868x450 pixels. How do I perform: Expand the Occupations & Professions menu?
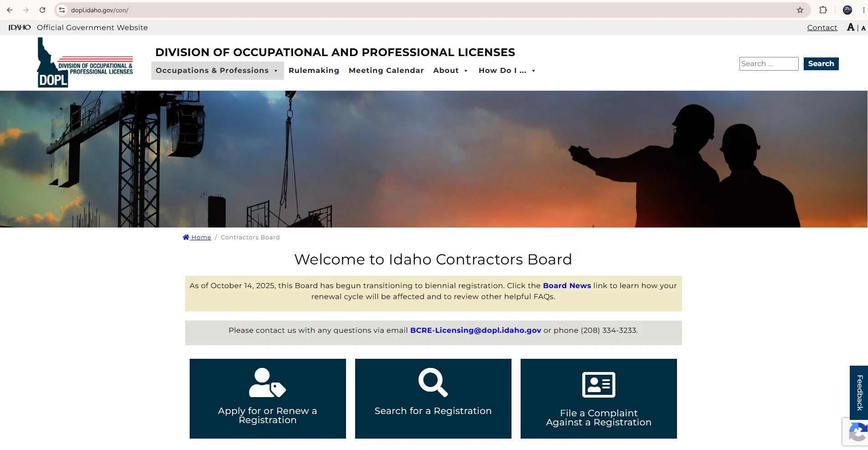tap(217, 71)
